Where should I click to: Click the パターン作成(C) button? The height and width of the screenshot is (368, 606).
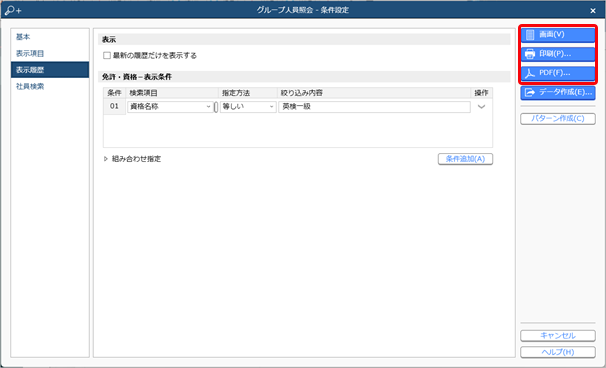tap(558, 119)
